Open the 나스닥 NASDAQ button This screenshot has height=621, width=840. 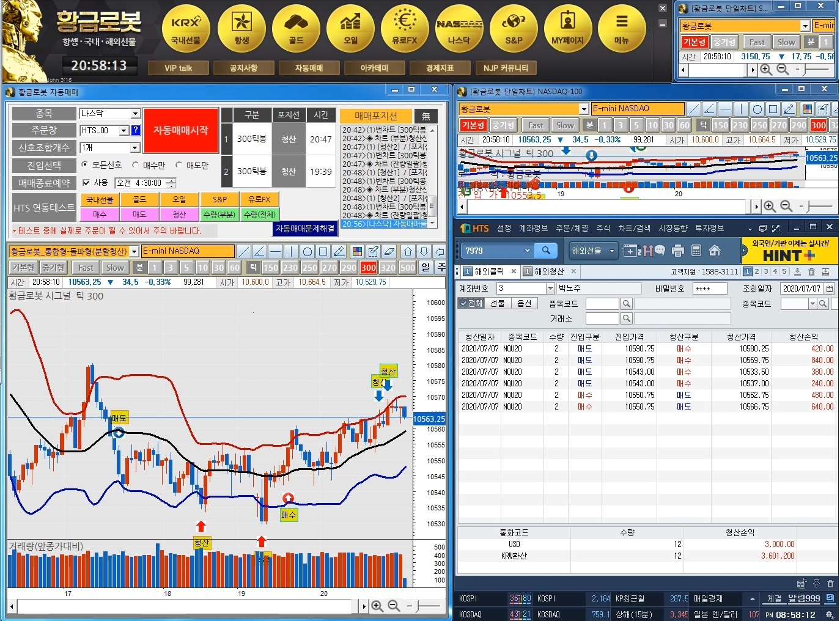coord(459,29)
